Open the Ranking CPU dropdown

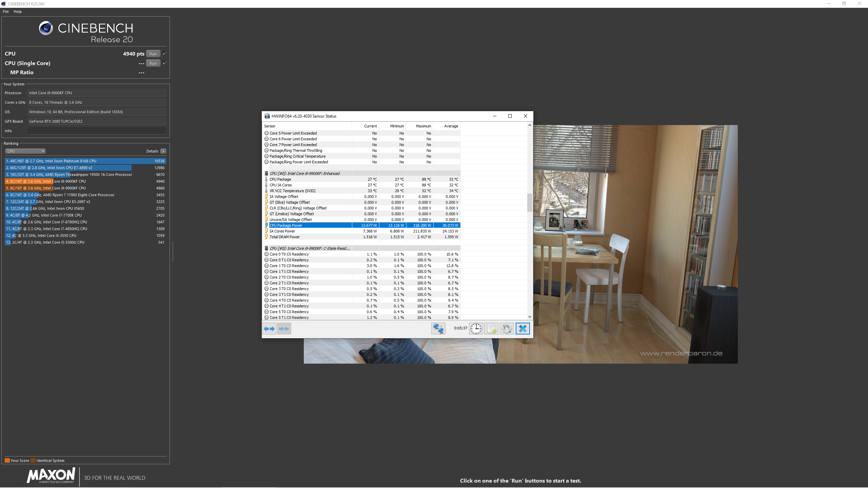[x=25, y=151]
